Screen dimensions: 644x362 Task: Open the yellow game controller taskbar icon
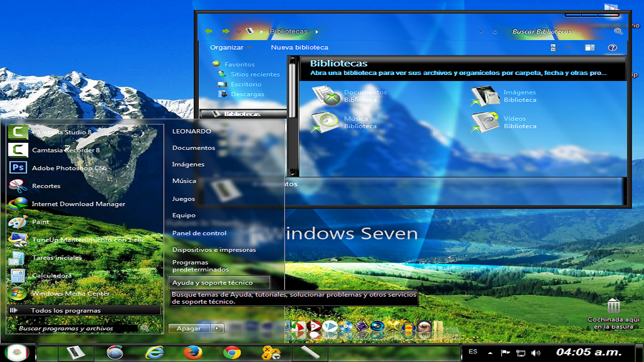coord(271,353)
